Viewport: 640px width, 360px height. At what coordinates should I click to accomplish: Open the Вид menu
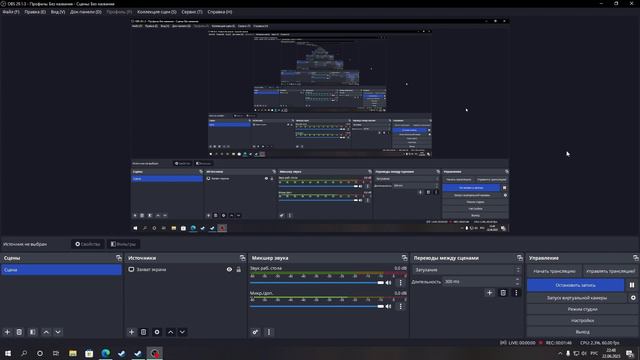[x=58, y=12]
